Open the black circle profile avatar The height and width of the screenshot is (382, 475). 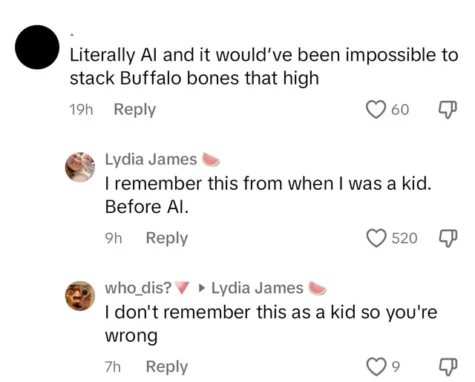[x=37, y=47]
